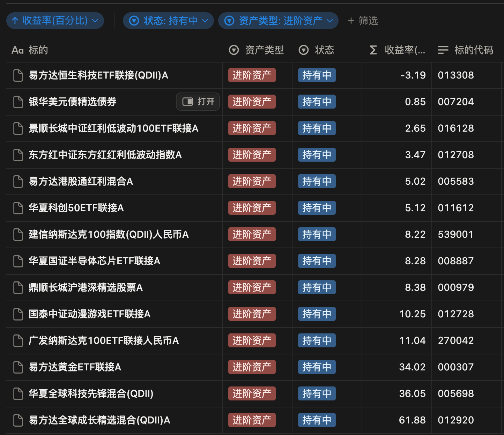Screen dimensions: 504x435
Task: Toggle the 状态: 持有中 filter
Action: 168,21
